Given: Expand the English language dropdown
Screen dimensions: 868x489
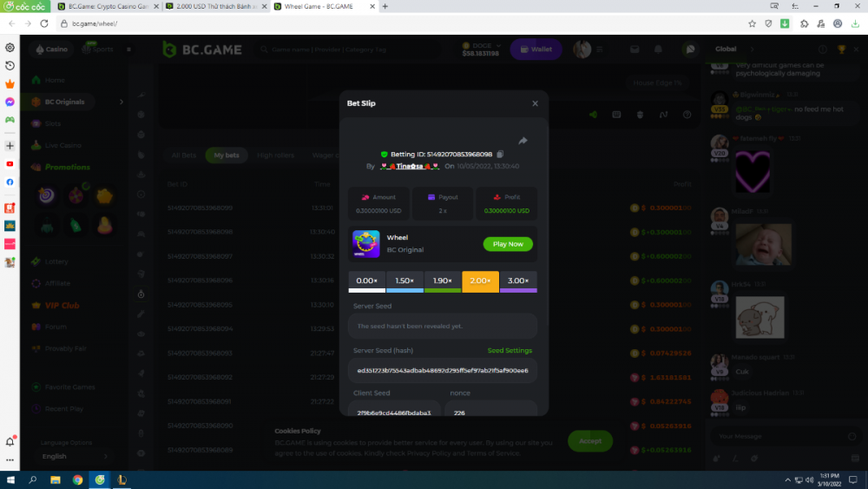Looking at the screenshot, I should (74, 456).
